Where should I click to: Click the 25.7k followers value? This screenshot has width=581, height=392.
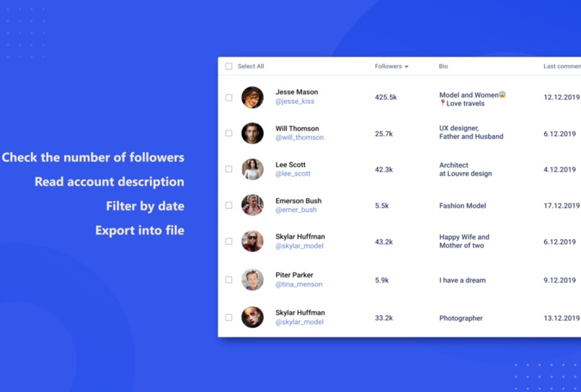(x=383, y=134)
